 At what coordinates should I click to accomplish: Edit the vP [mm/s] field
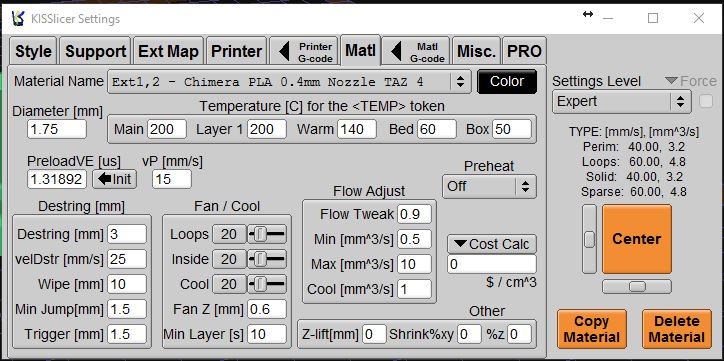(172, 179)
